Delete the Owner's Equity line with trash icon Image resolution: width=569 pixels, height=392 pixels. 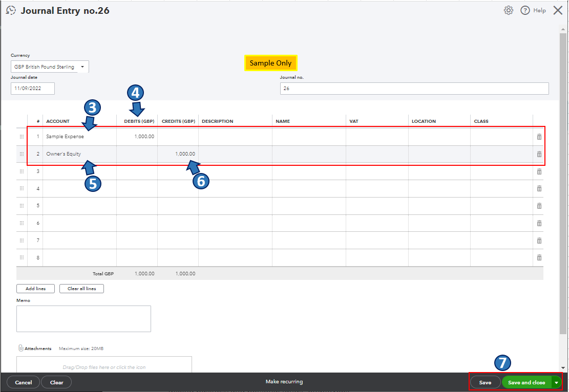(x=539, y=154)
